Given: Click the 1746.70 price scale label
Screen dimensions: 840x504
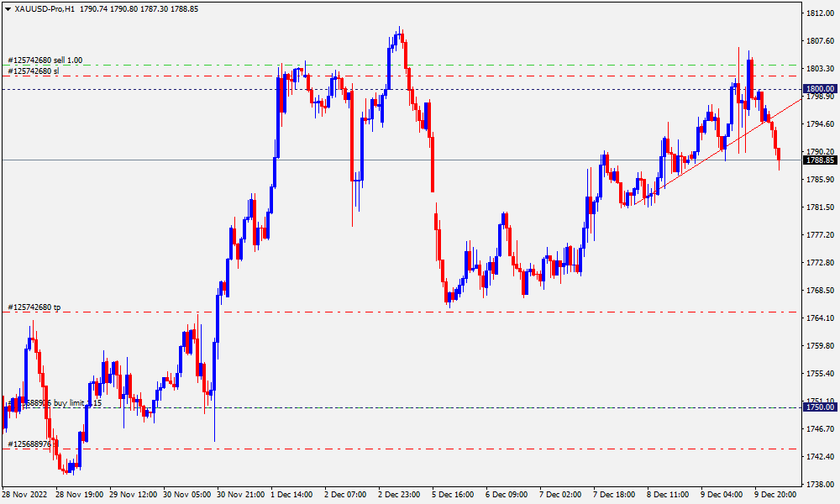Looking at the screenshot, I should click(820, 429).
